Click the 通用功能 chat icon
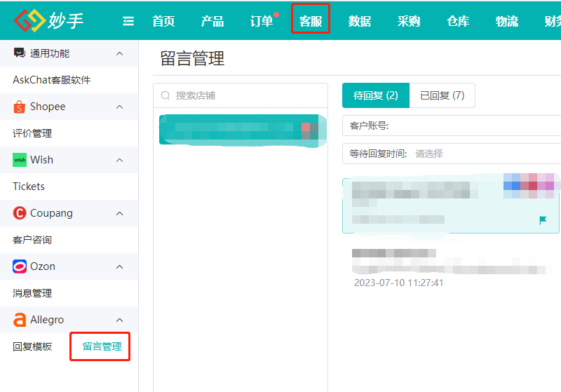 [20, 53]
